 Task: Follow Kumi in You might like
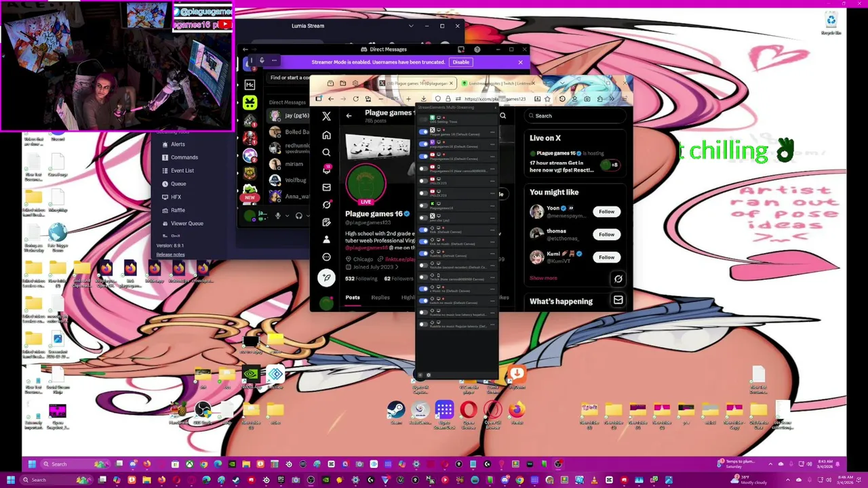coord(606,257)
